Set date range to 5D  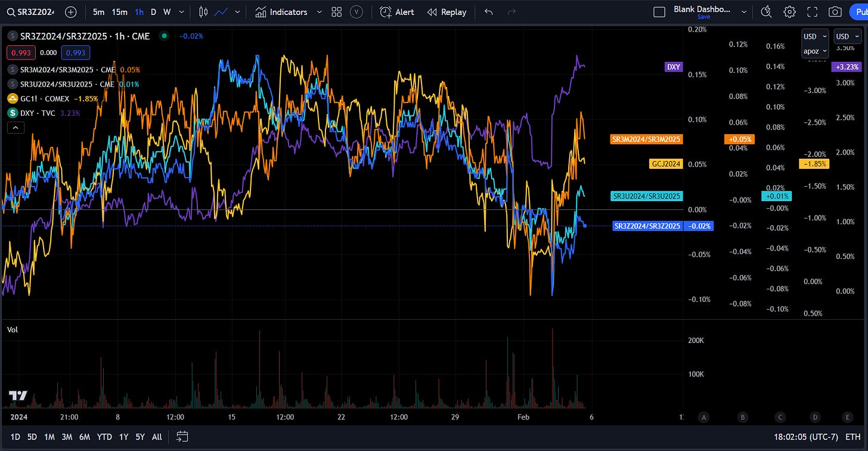[32, 437]
